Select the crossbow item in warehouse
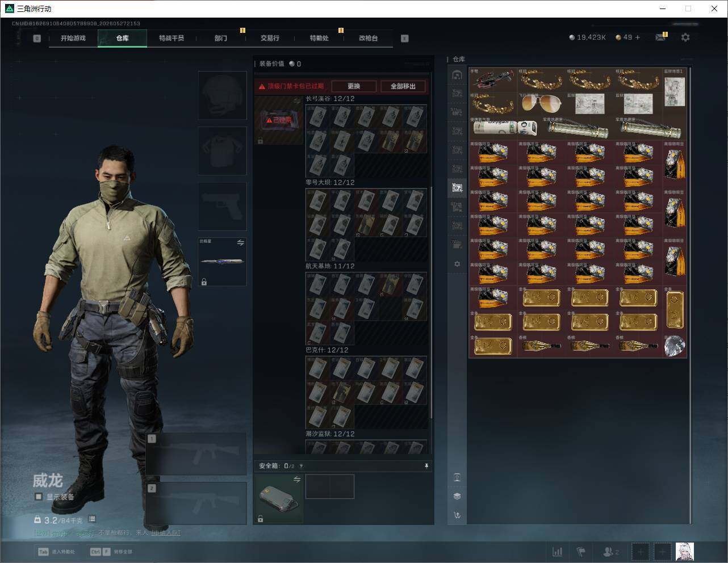The width and height of the screenshot is (728, 563). coord(493,79)
